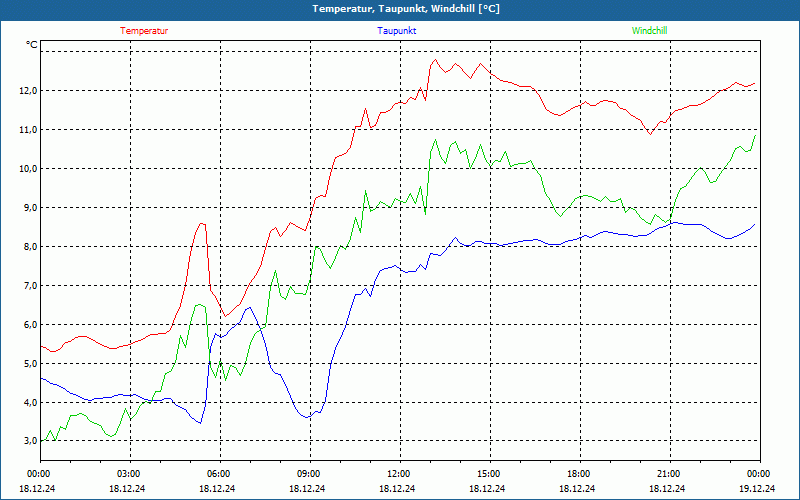Image resolution: width=800 pixels, height=500 pixels.
Task: Click the 11,0 y-axis value
Action: point(28,130)
